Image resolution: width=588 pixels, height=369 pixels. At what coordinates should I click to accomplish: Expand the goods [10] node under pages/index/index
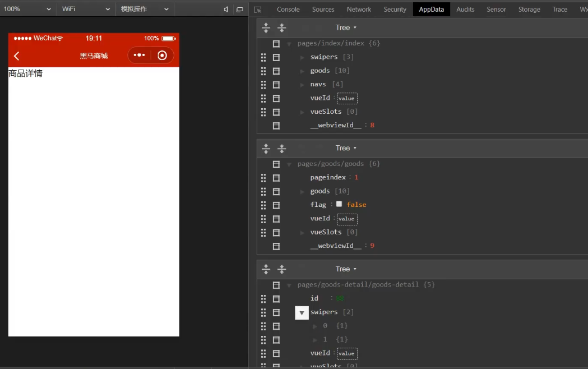[x=302, y=71]
